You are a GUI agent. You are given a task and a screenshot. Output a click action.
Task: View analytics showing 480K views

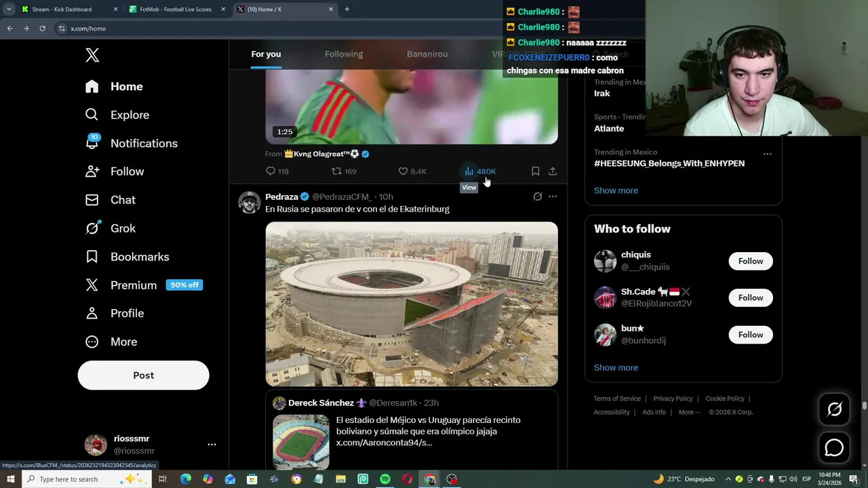click(479, 171)
